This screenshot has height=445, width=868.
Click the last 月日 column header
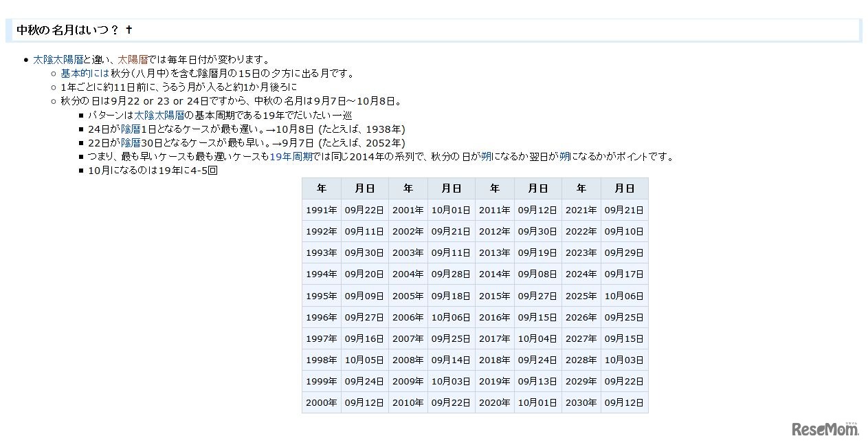click(x=624, y=188)
